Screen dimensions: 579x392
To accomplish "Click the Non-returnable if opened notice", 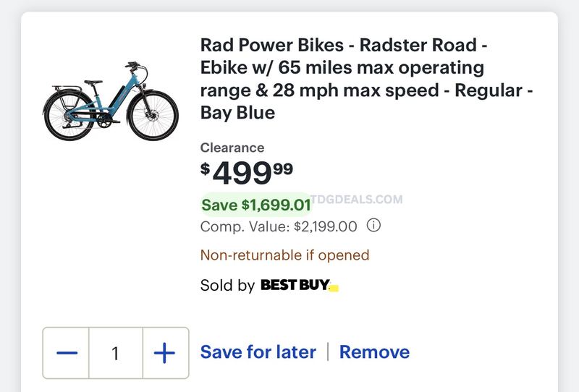I will click(x=284, y=255).
